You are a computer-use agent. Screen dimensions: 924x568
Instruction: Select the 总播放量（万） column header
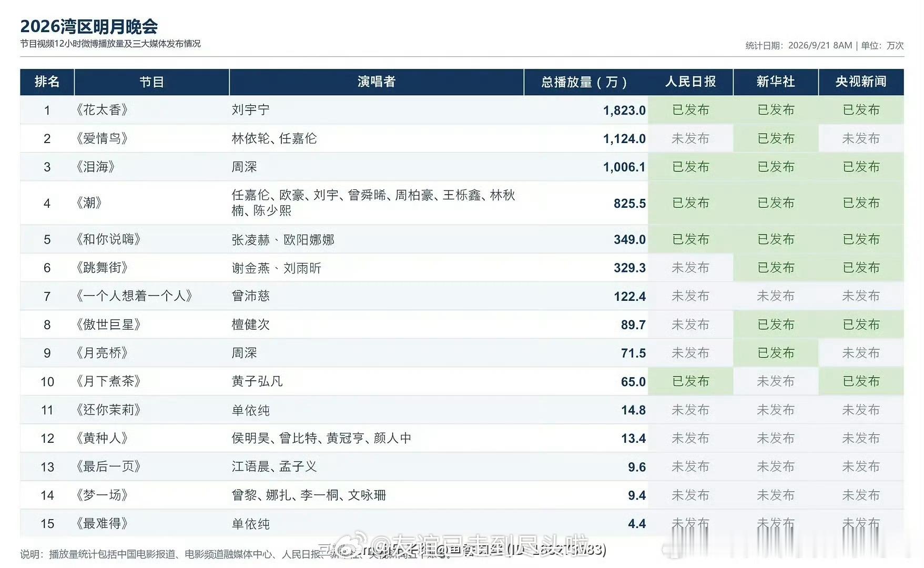click(585, 82)
